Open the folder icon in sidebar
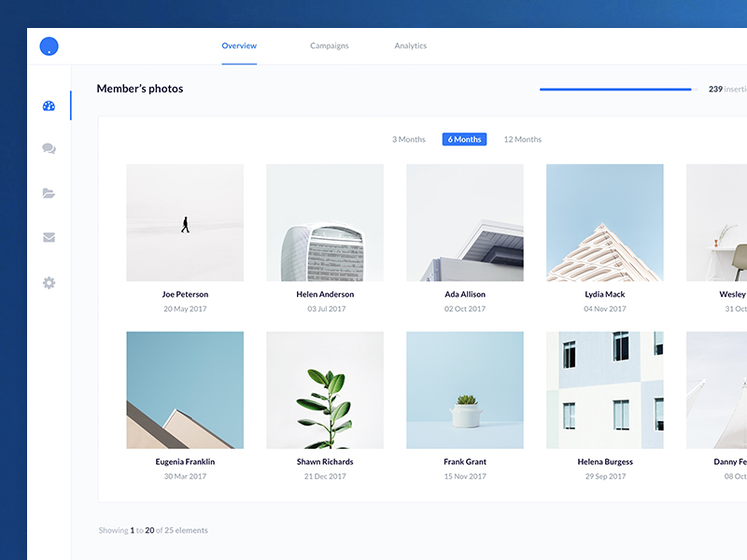 click(49, 193)
